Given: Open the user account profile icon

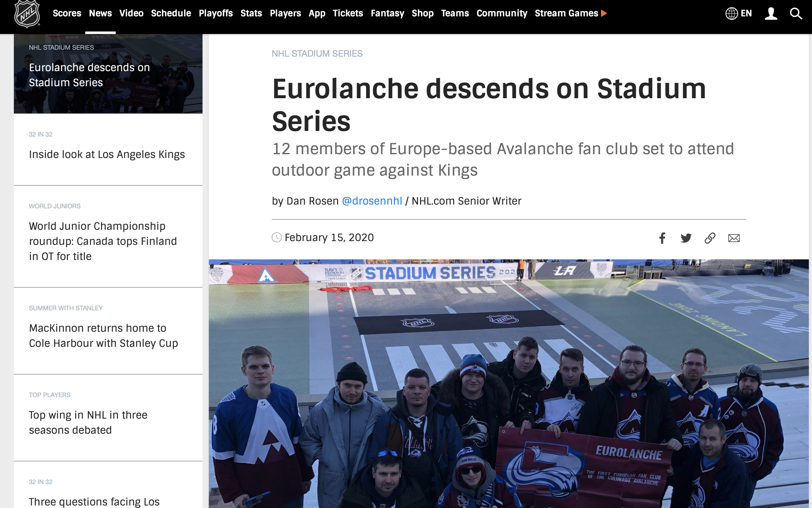Looking at the screenshot, I should click(771, 14).
